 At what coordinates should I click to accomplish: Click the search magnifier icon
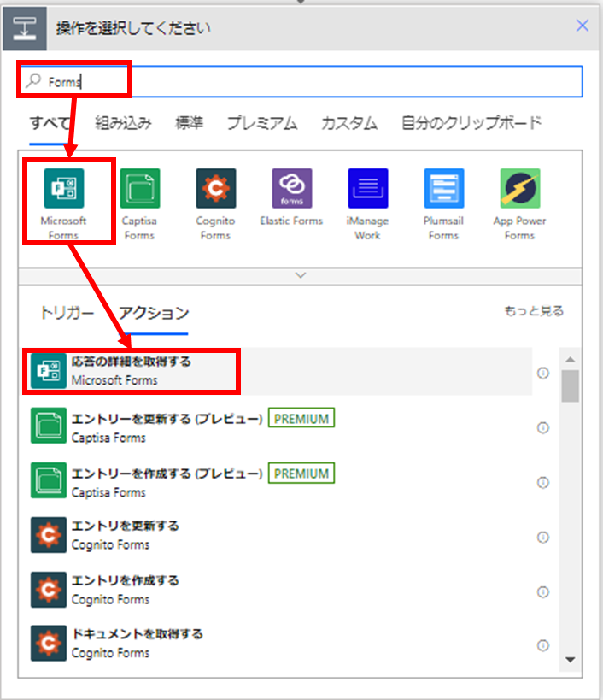pyautogui.click(x=33, y=81)
